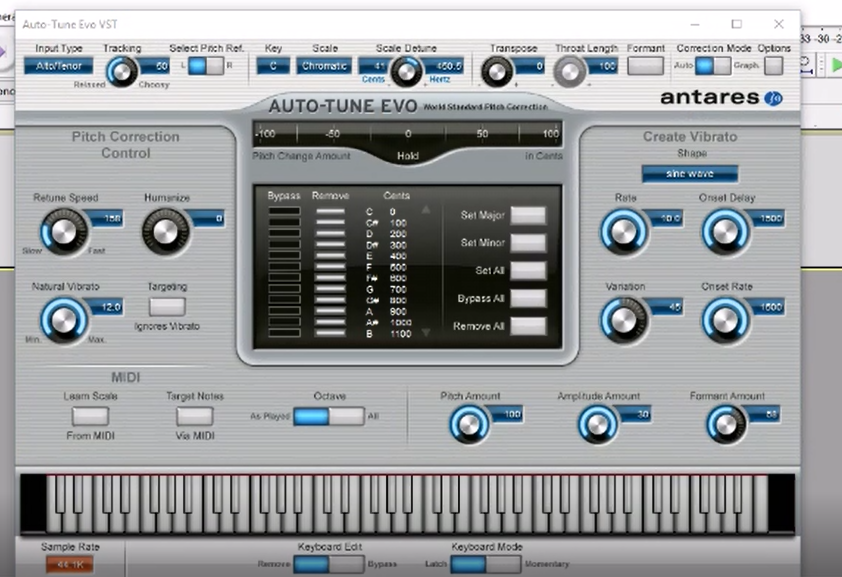Image resolution: width=842 pixels, height=577 pixels.
Task: Toggle Remove button for note G
Action: pyautogui.click(x=330, y=289)
